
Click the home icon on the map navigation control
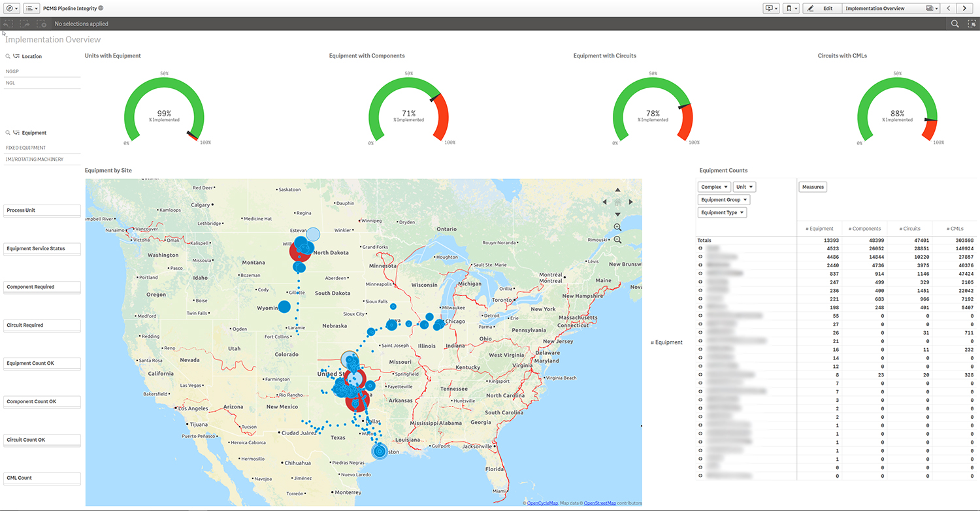[x=617, y=203]
